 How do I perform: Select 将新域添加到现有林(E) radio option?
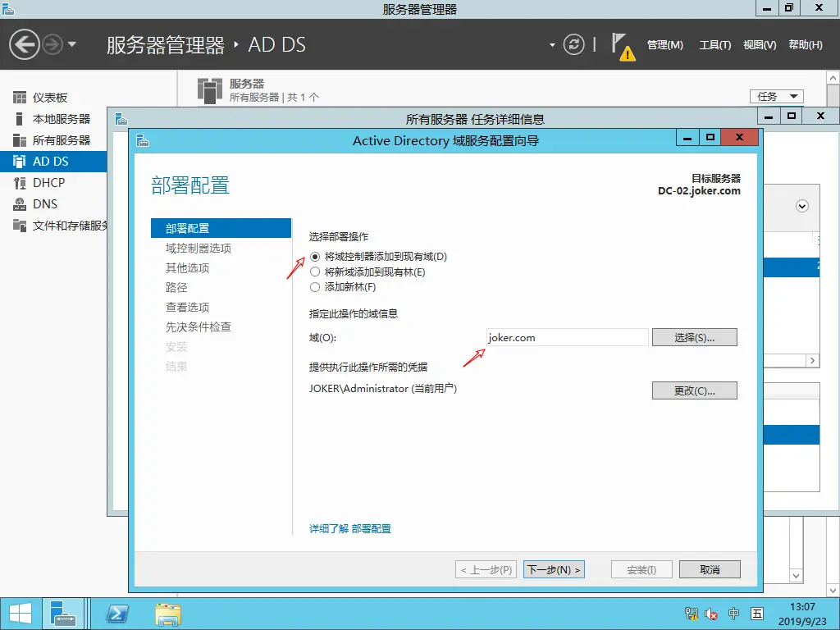tap(315, 272)
